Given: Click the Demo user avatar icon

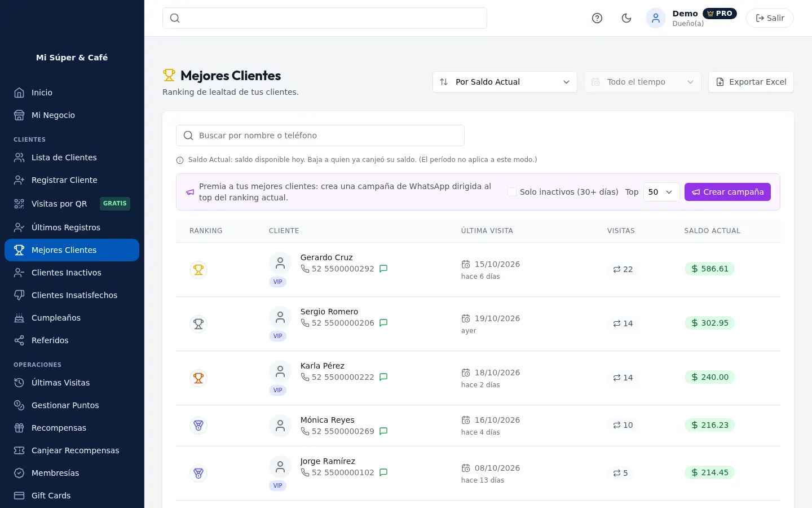Looking at the screenshot, I should [x=656, y=18].
